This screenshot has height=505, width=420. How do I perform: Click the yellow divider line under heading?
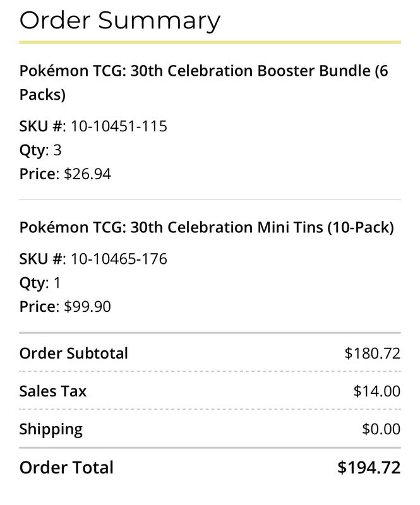pyautogui.click(x=210, y=42)
